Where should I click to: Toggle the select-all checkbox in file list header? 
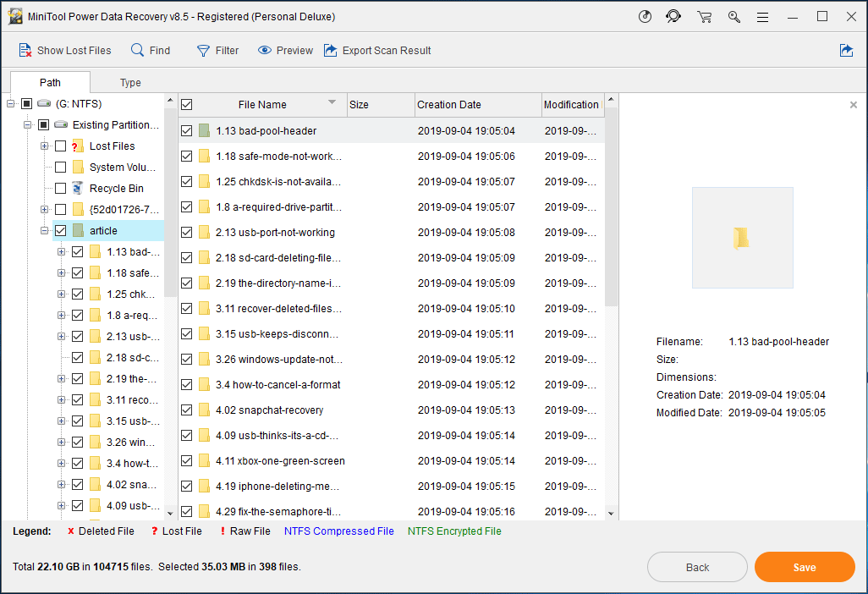pos(187,105)
